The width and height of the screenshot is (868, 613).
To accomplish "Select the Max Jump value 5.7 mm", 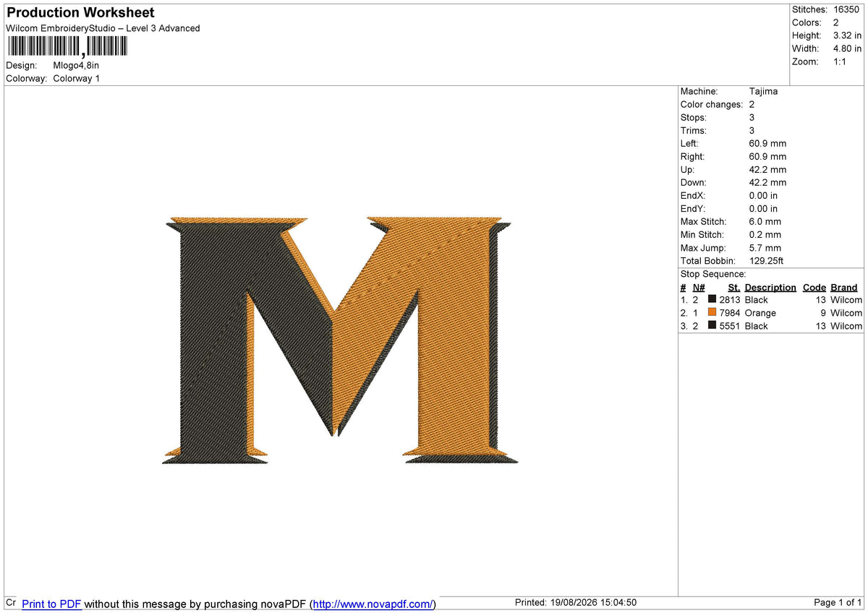I will click(x=765, y=247).
